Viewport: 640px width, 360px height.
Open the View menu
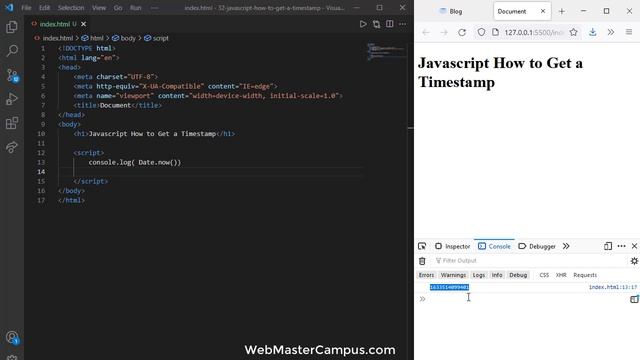99,8
